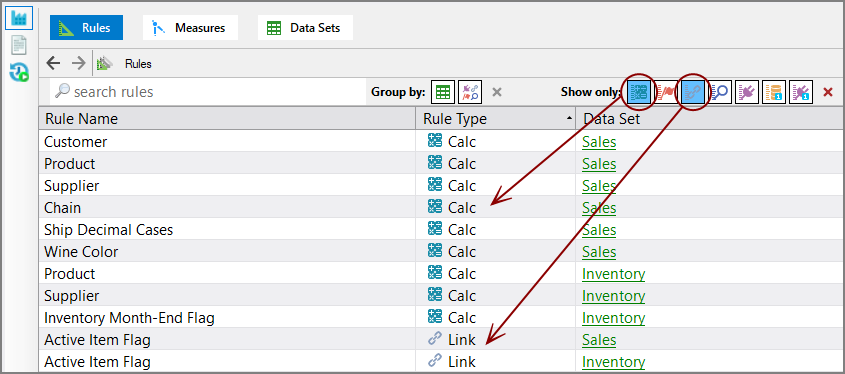Viewport: 845px width, 374px height.
Task: Open the Data Sets tab
Action: (305, 28)
